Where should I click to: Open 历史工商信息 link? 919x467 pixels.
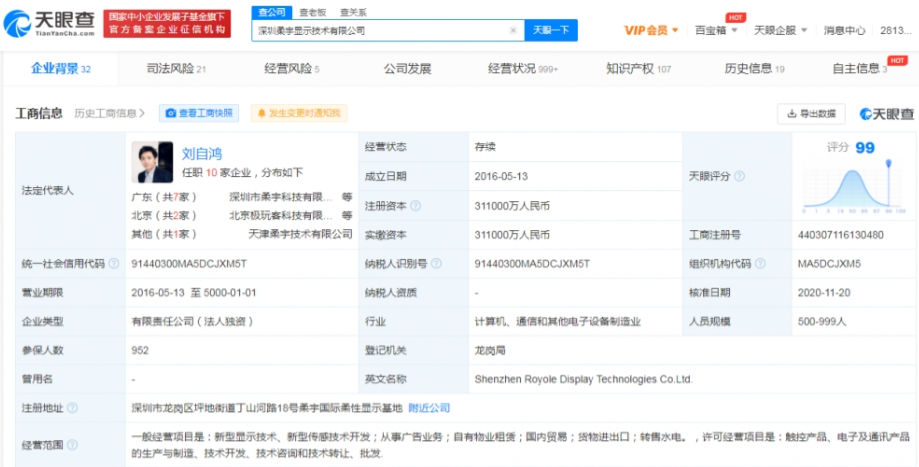click(110, 113)
